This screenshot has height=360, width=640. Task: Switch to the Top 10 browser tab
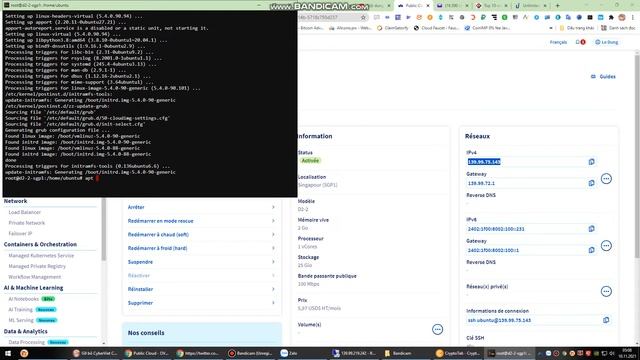click(491, 6)
